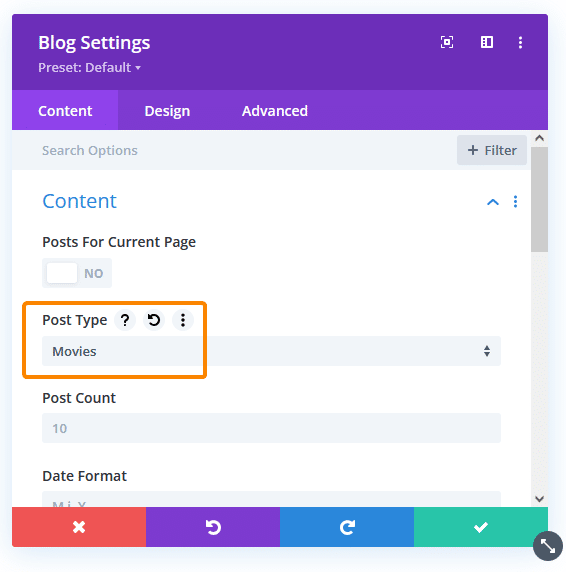This screenshot has height=572, width=566.
Task: Open the Preset: Default dropdown
Action: (x=89, y=67)
